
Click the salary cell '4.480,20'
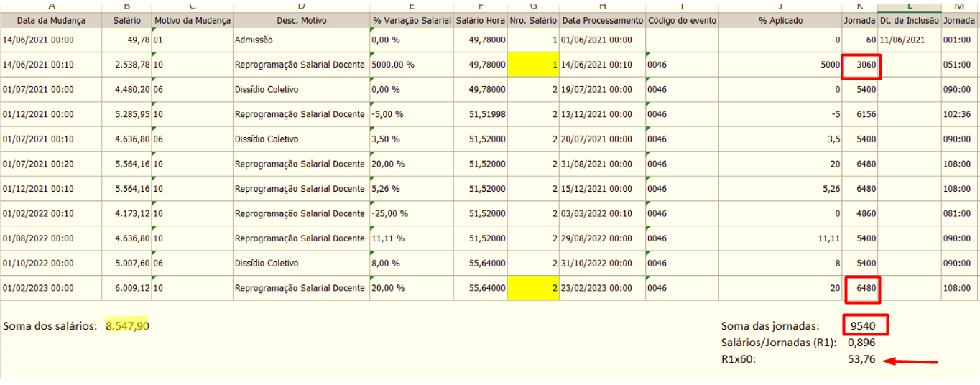click(x=127, y=90)
